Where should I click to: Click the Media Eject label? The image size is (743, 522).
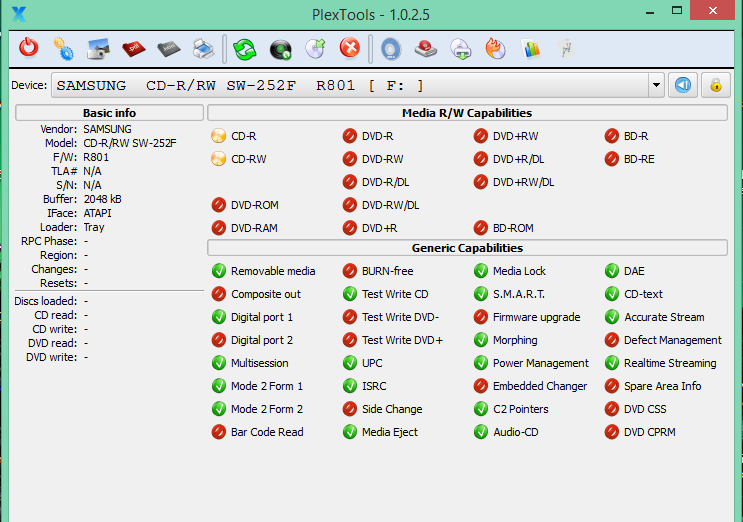tap(390, 432)
